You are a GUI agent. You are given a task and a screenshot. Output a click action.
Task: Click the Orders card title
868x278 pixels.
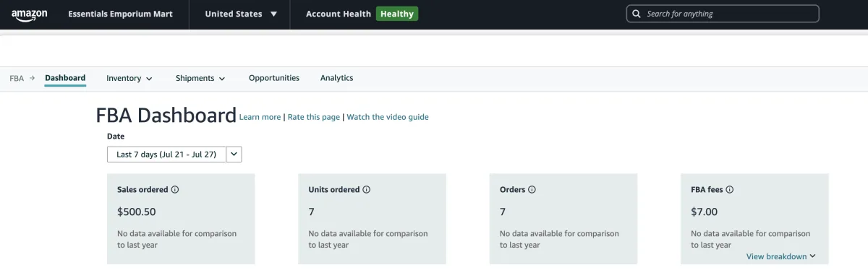pyautogui.click(x=513, y=190)
